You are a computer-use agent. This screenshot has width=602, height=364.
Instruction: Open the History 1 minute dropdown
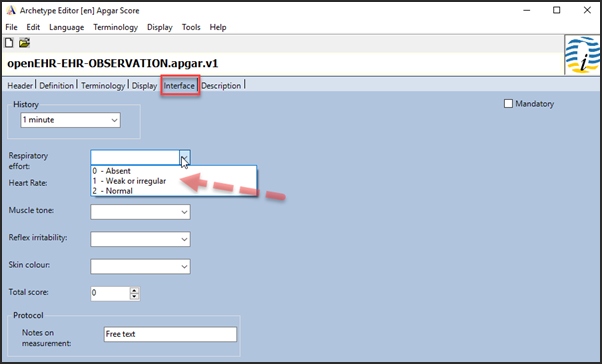click(70, 120)
